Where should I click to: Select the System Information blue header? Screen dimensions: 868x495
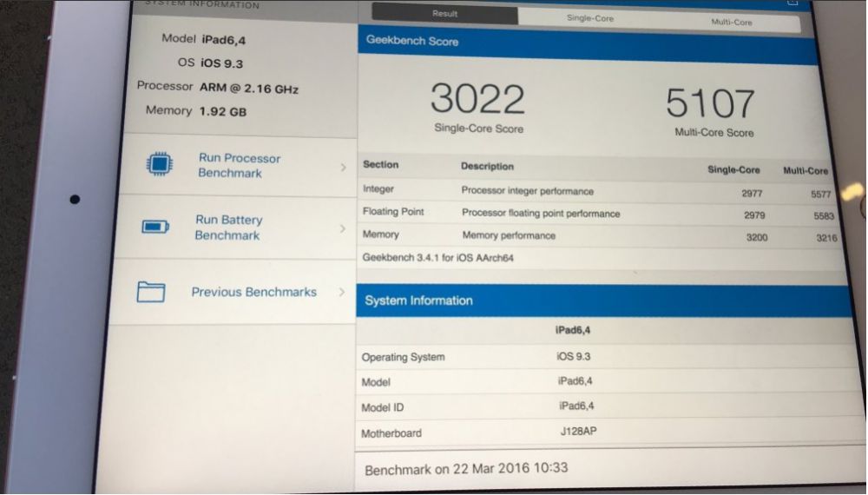418,300
